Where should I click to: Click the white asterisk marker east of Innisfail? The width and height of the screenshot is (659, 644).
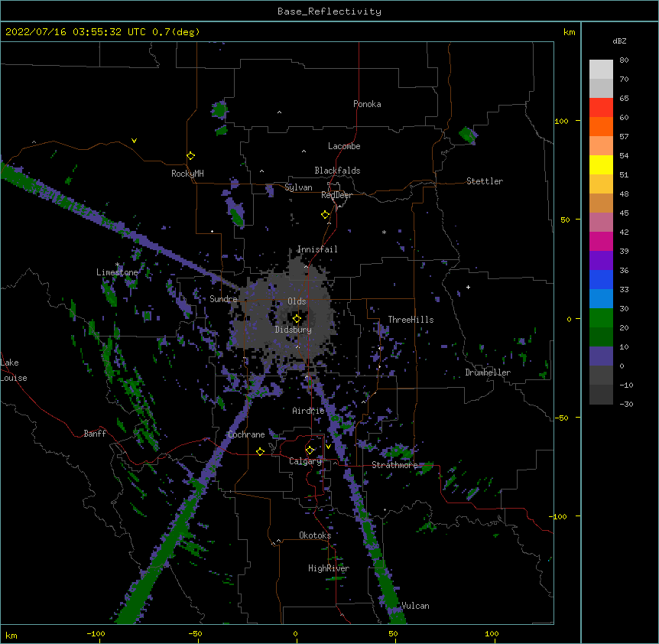coord(384,232)
